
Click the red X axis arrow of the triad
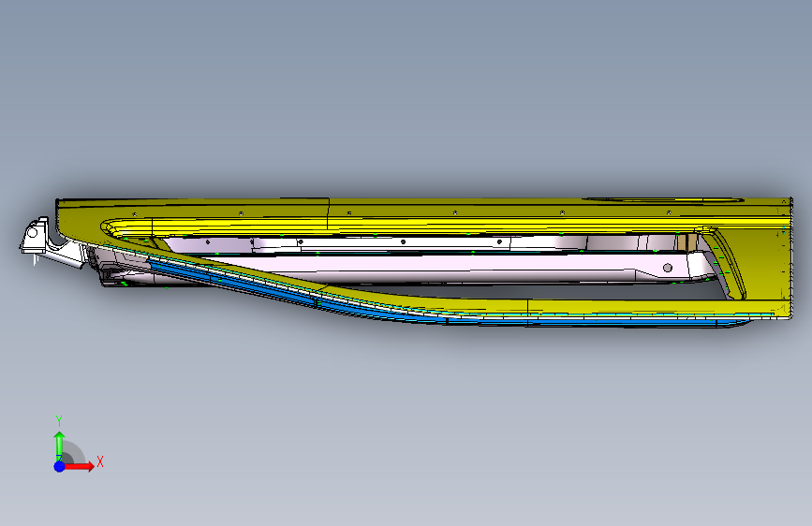pos(80,466)
